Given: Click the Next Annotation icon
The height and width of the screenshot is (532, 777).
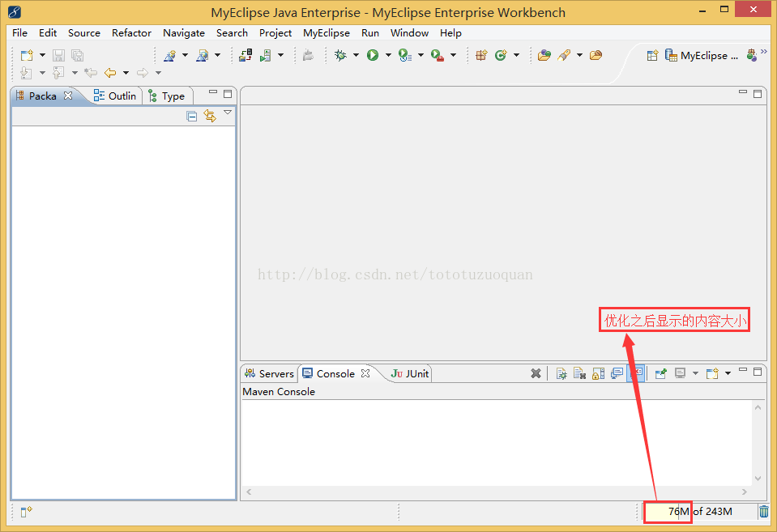Looking at the screenshot, I should [x=26, y=73].
